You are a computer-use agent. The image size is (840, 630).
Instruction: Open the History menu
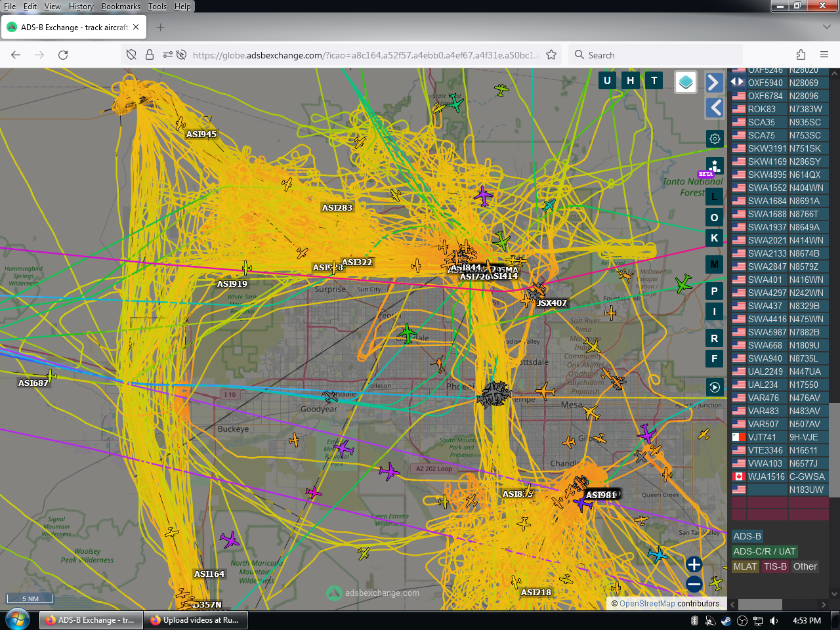pyautogui.click(x=81, y=7)
